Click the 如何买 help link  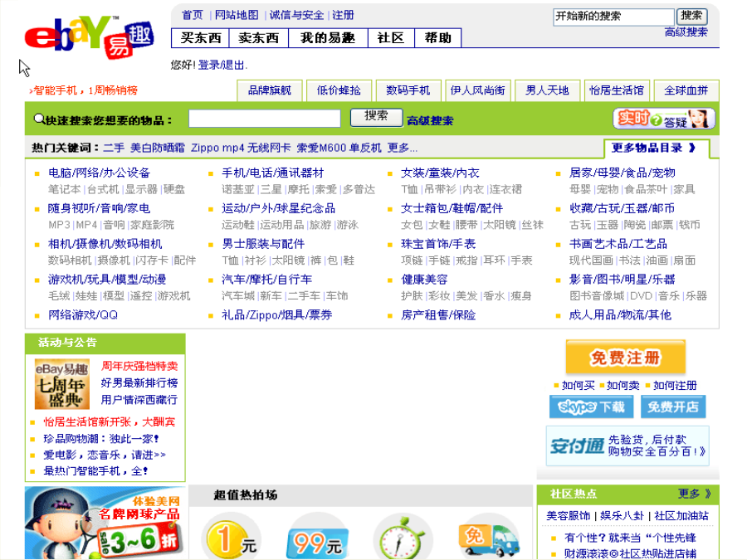579,385
